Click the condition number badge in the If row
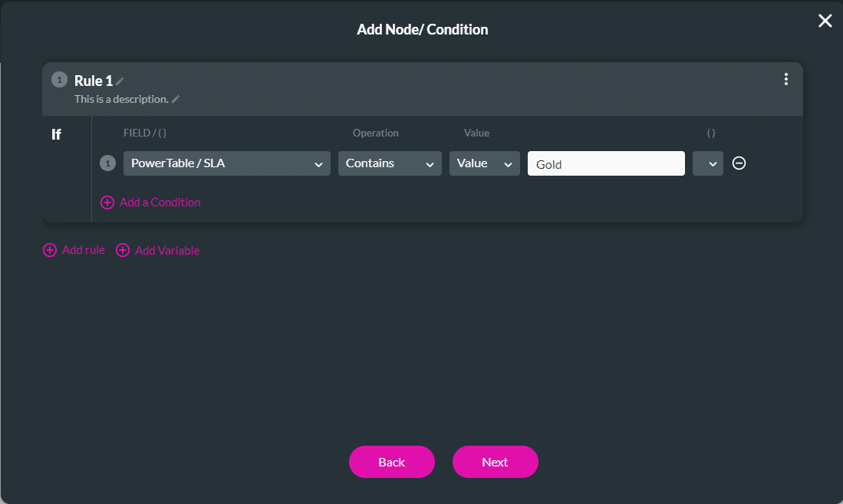This screenshot has height=504, width=843. [107, 163]
